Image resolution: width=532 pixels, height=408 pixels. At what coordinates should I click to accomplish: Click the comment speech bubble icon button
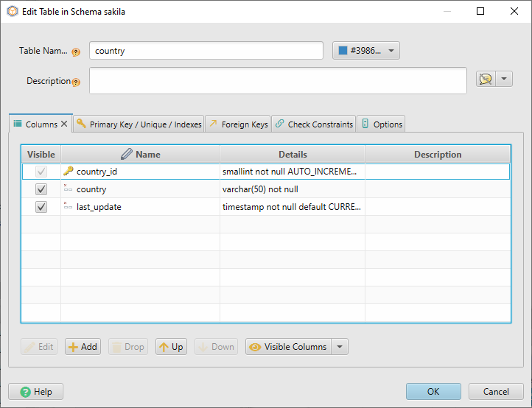coord(486,79)
